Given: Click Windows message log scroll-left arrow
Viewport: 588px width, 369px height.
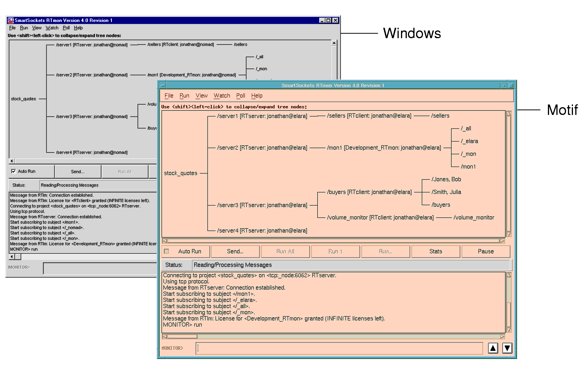Looking at the screenshot, I should pyautogui.click(x=12, y=256).
